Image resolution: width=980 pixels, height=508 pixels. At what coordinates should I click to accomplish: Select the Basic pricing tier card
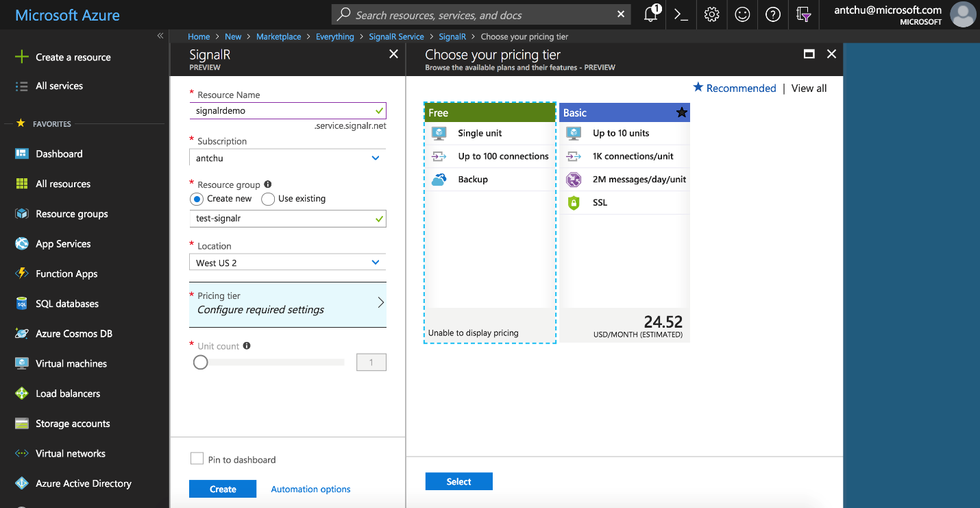click(624, 223)
